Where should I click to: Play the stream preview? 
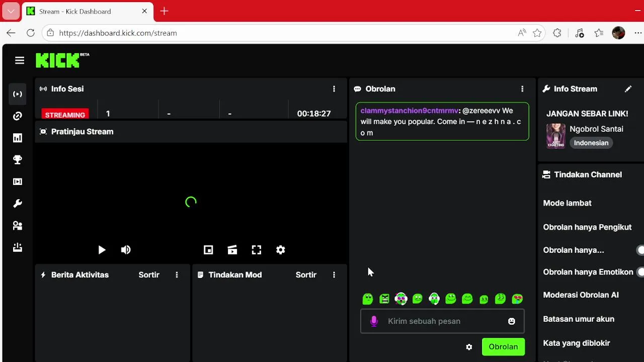pos(102,250)
